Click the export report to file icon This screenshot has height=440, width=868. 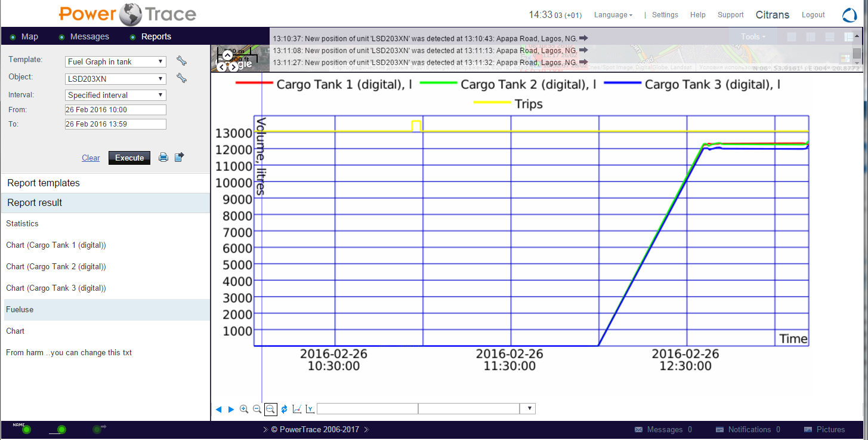[179, 157]
